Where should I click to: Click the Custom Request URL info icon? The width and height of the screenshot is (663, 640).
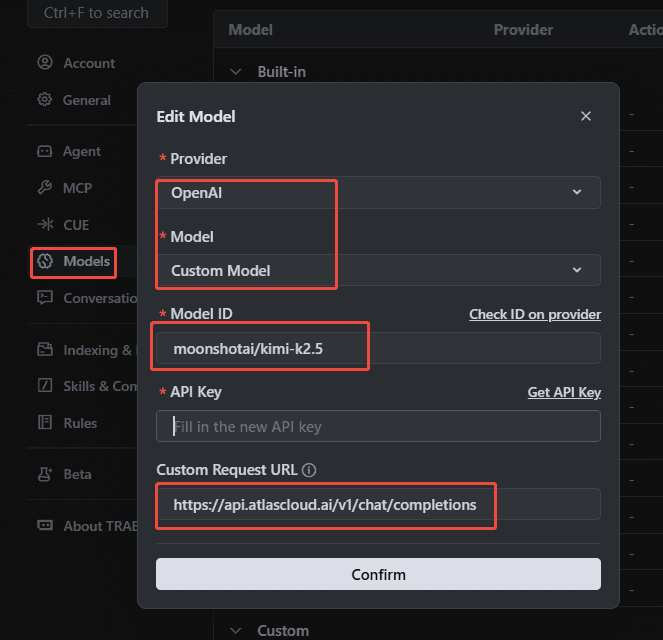(x=309, y=470)
